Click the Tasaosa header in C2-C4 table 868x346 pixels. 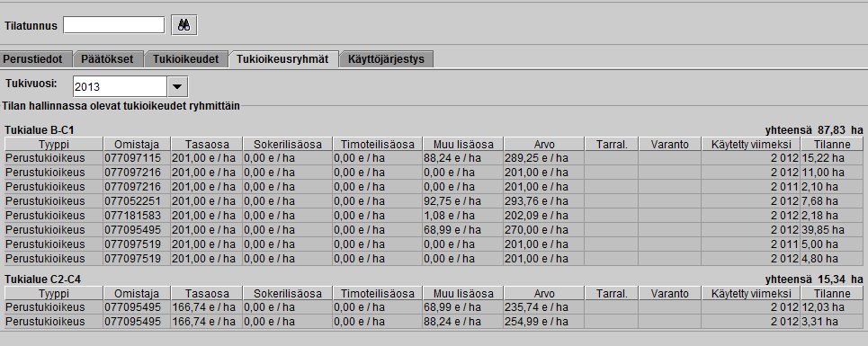coord(206,294)
